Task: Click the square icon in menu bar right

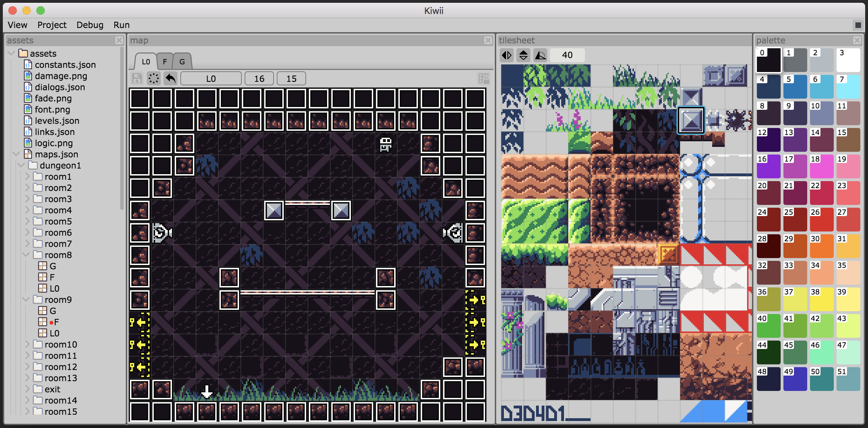Action: [x=858, y=25]
